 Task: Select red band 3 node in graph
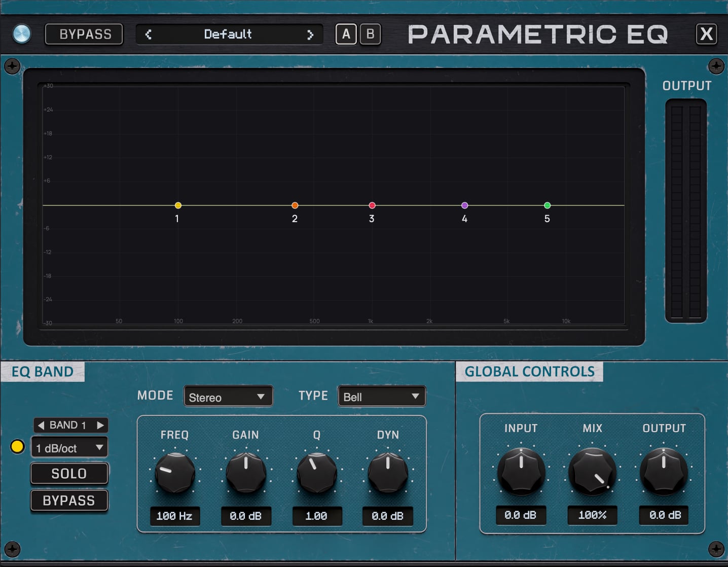372,205
